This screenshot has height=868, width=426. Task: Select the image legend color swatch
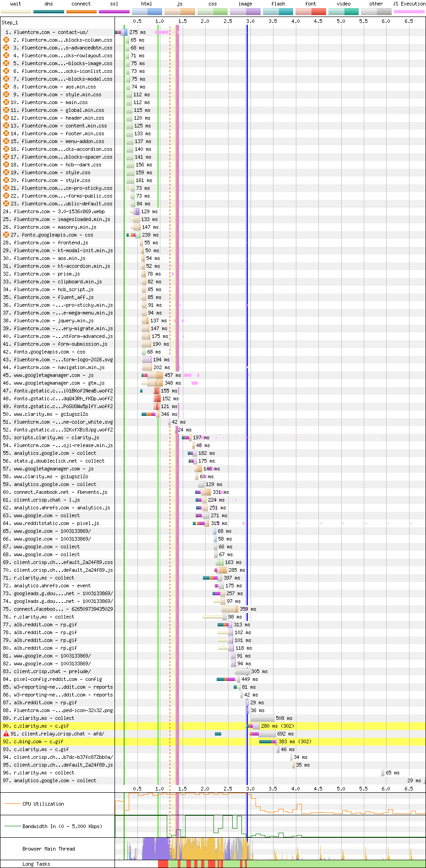246,11
